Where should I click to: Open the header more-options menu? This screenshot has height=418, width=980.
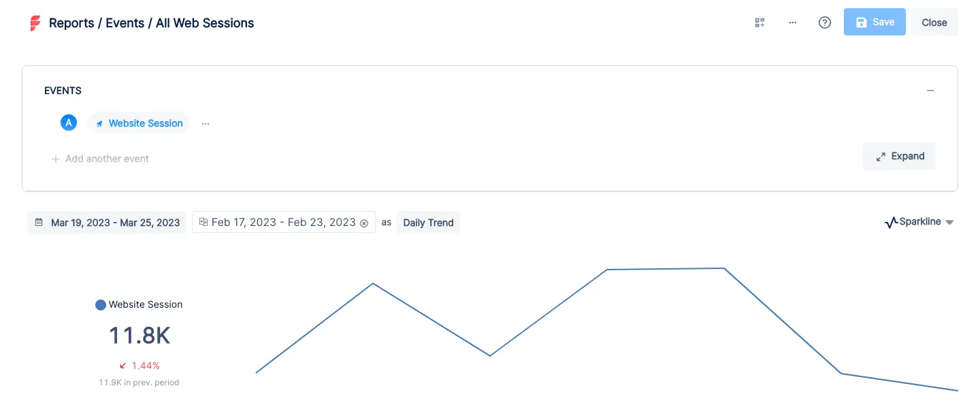point(792,22)
